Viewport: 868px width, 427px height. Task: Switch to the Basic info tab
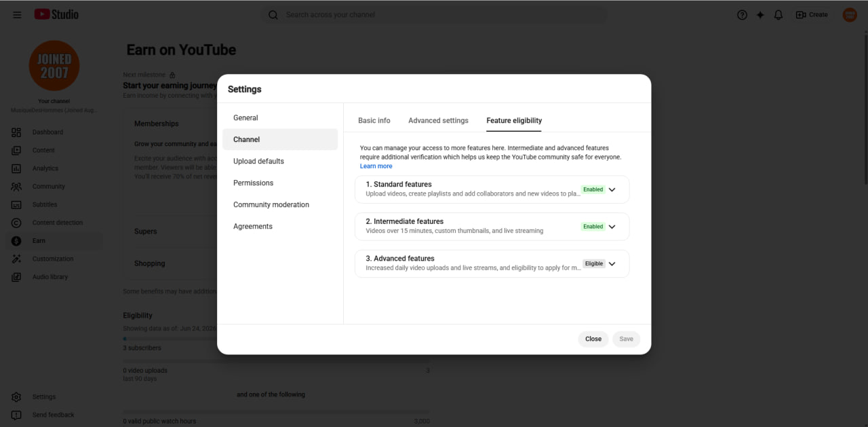tap(374, 121)
